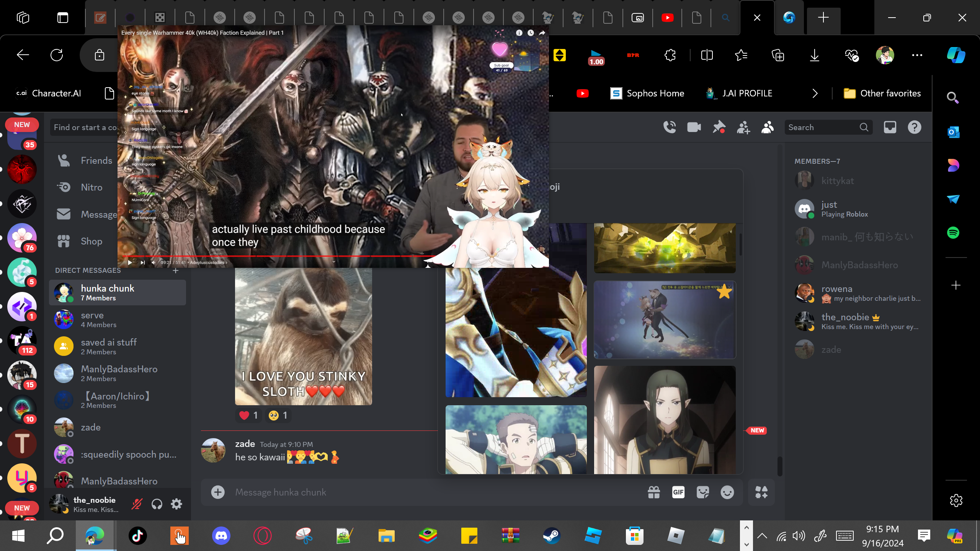Open kittykat's profile in member list
This screenshot has width=980, height=551.
coord(858,181)
